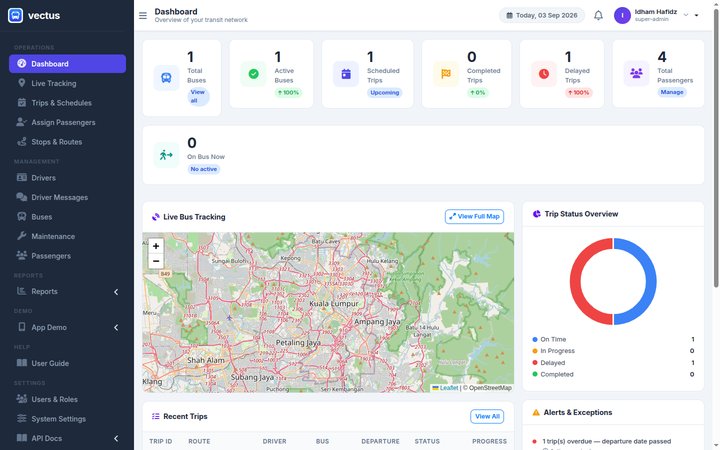Expand the Reports submenu chevron
Screen dimensions: 720x450
116,292
